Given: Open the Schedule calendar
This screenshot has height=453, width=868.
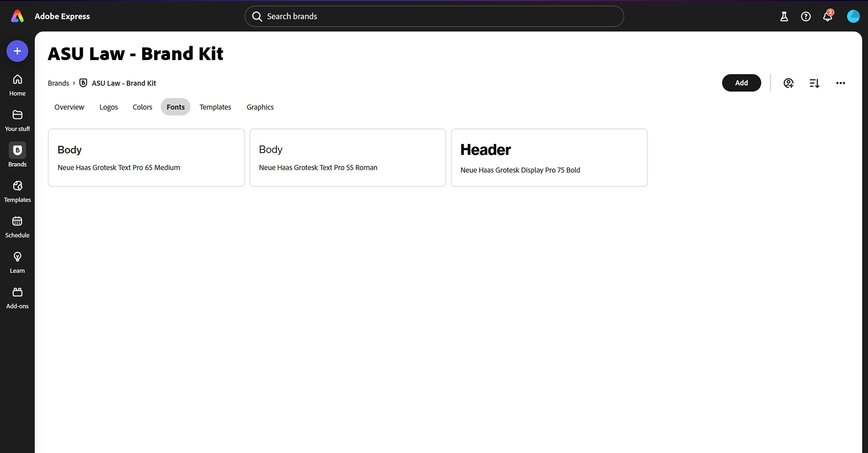Looking at the screenshot, I should [17, 227].
